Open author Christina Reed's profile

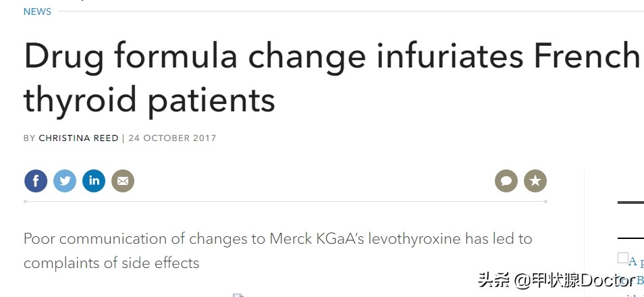(x=78, y=138)
